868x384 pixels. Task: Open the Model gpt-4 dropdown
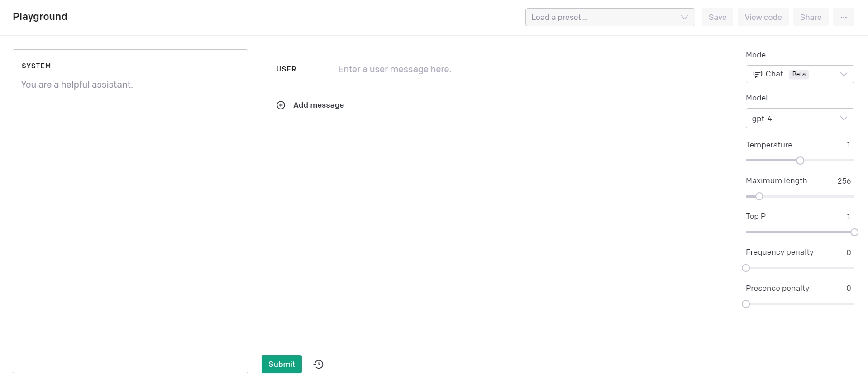click(x=799, y=118)
